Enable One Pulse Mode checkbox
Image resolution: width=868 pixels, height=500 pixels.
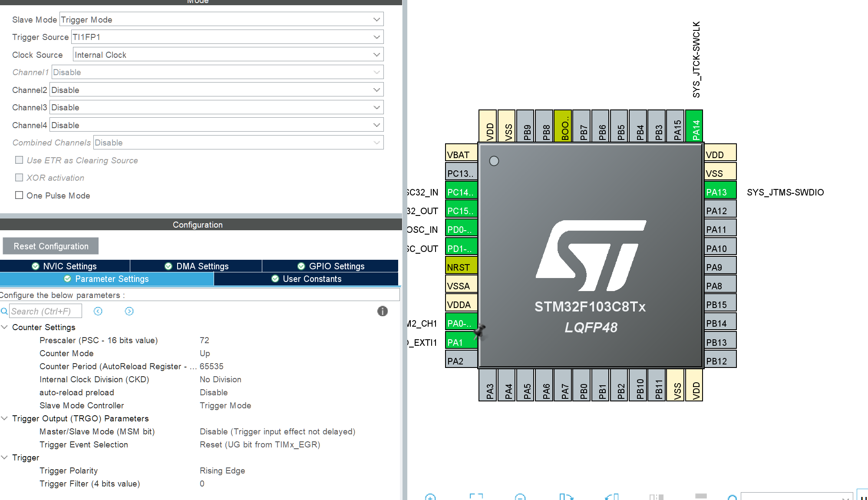click(x=19, y=195)
